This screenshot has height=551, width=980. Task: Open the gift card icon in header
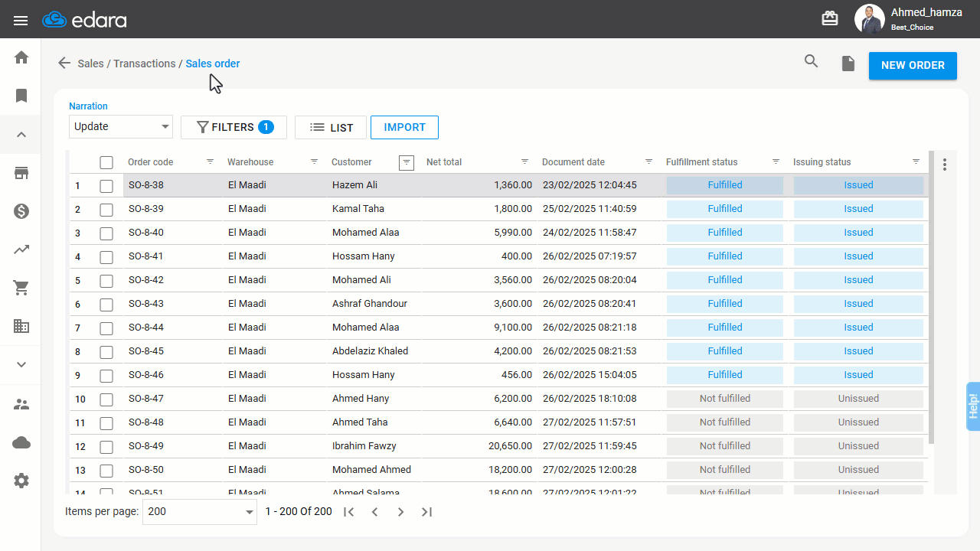(830, 18)
